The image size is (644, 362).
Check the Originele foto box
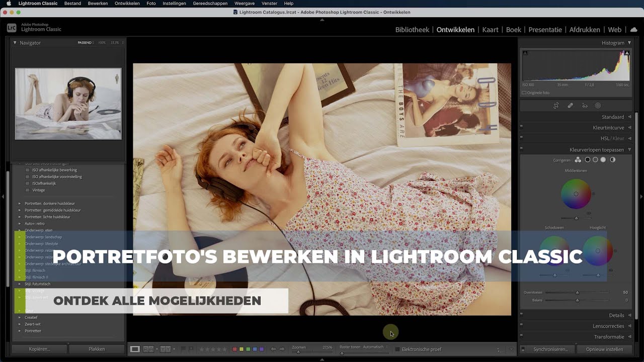(x=524, y=93)
